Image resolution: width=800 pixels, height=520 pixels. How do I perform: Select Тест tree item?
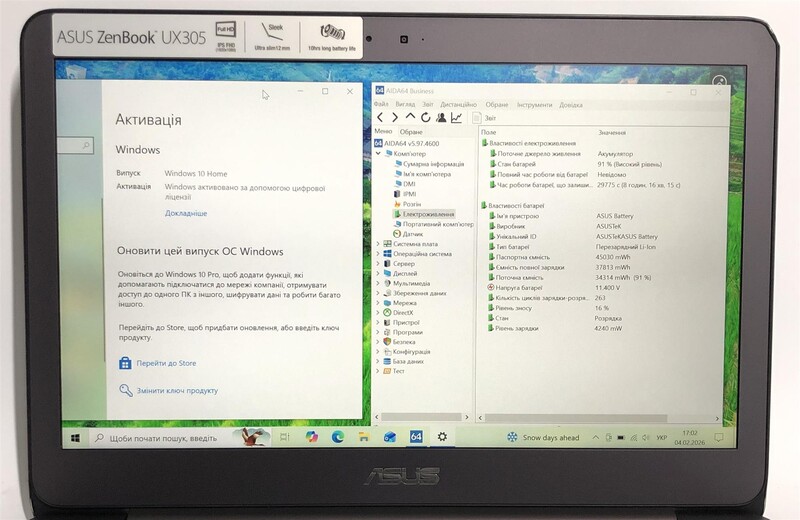(x=393, y=371)
